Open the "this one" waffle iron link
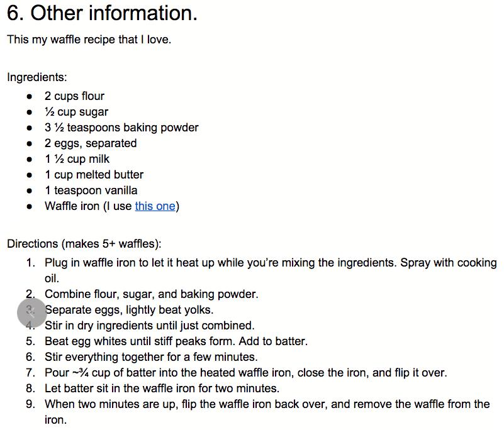This screenshot has width=504, height=430. 155,206
